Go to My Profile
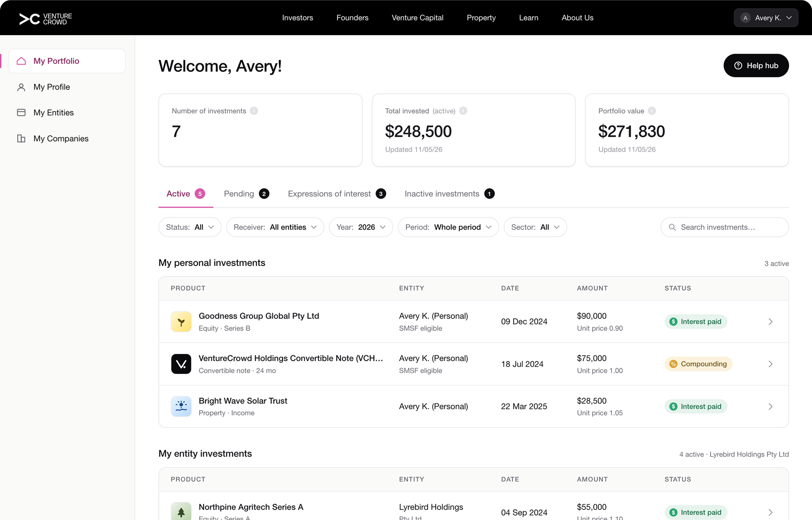Screen dimensions: 812x520 pyautogui.click(x=67, y=87)
